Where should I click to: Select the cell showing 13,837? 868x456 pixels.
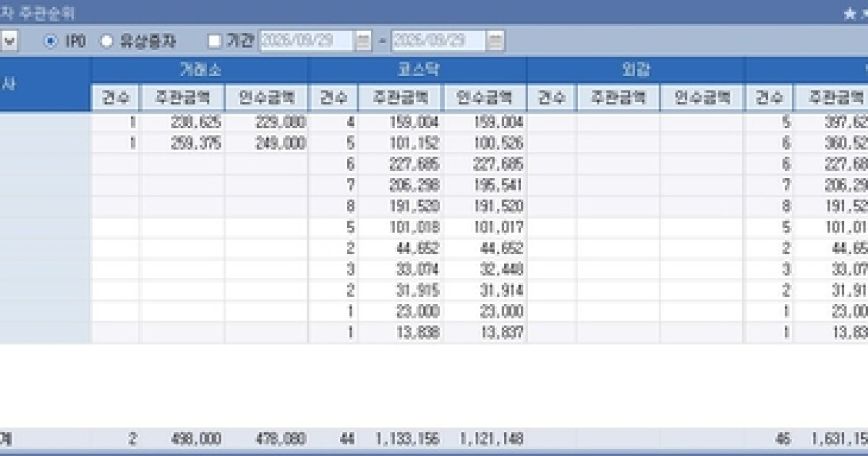point(485,332)
